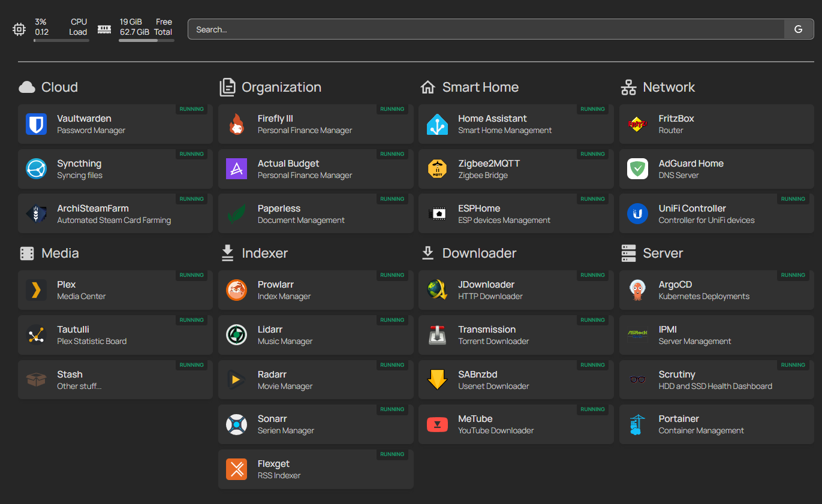This screenshot has height=504, width=822.
Task: Open the Firefly III flame icon
Action: 237,124
